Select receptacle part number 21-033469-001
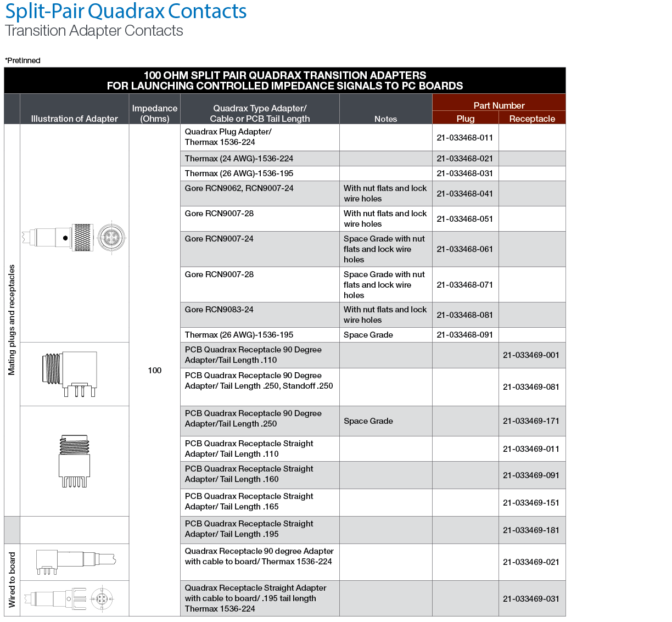 531,355
